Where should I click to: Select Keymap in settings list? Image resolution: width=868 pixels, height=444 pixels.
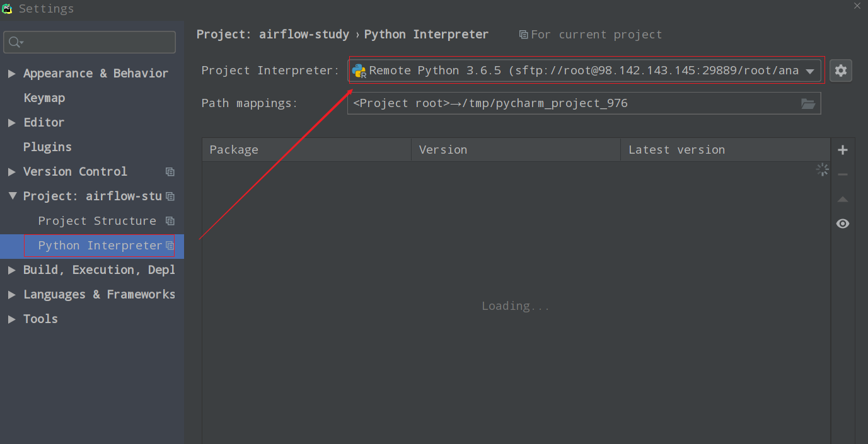click(44, 98)
